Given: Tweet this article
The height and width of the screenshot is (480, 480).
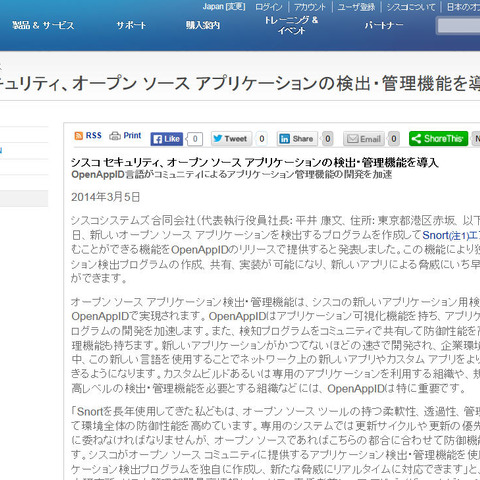Looking at the screenshot, I should [231, 139].
